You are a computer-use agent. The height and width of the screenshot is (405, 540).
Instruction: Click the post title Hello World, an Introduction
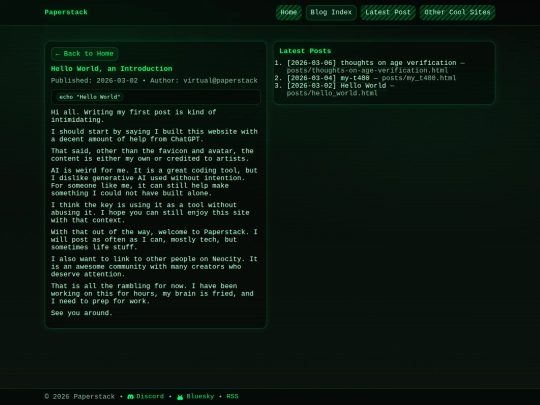click(112, 69)
